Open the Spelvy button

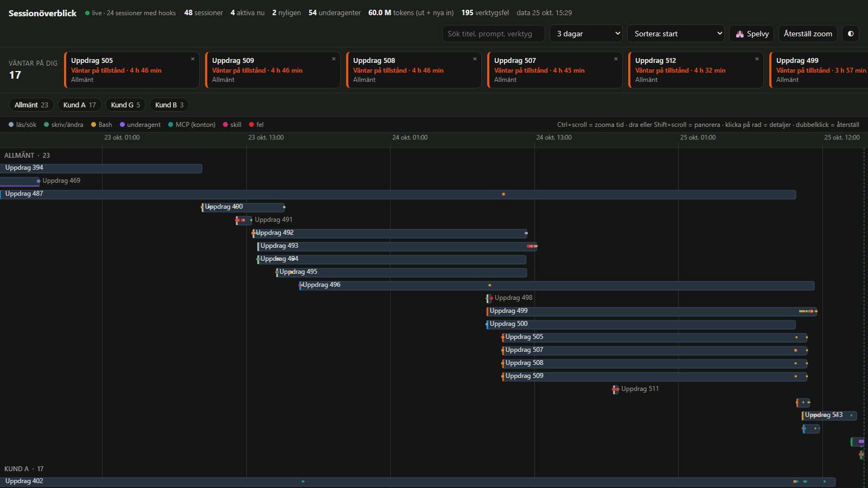pos(752,34)
